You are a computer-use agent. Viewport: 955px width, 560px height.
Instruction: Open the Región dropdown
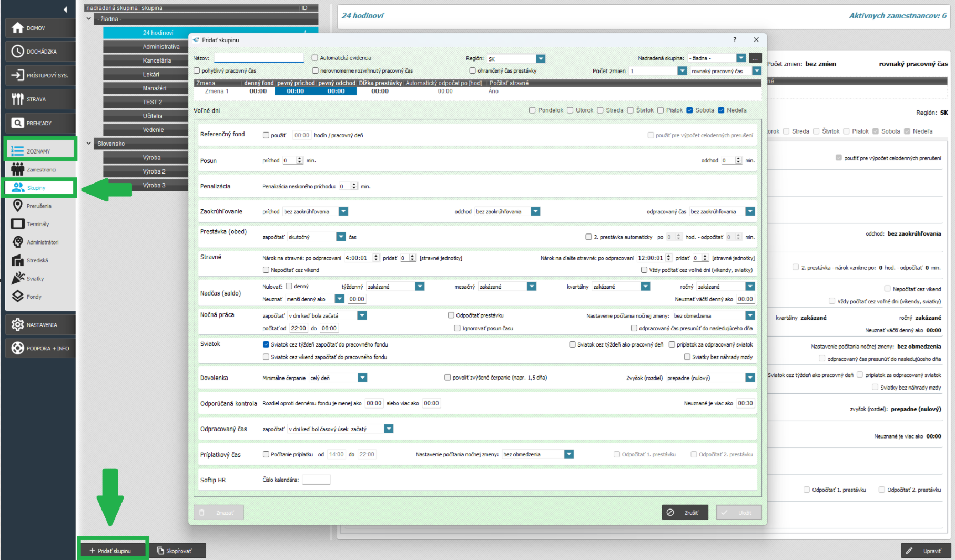click(x=541, y=59)
